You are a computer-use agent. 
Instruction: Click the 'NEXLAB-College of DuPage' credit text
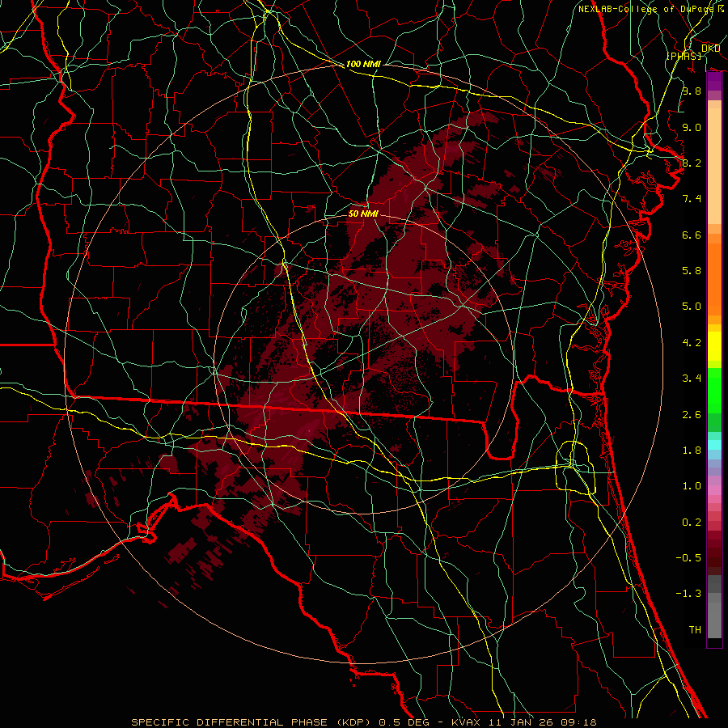(x=646, y=9)
